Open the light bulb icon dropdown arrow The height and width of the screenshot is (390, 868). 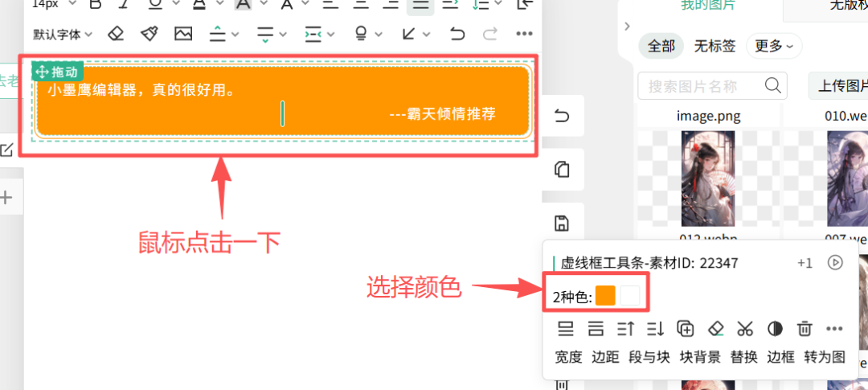pos(381,34)
